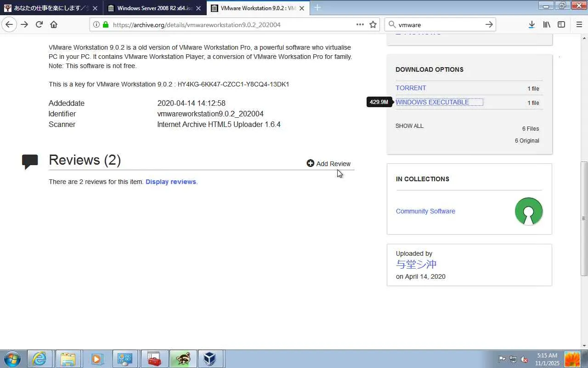588x368 pixels.
Task: Click the IN COLLECTIONS heading
Action: coord(423,179)
